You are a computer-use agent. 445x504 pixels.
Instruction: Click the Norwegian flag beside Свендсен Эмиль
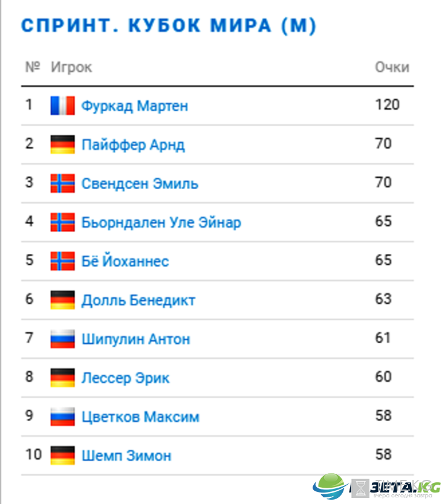(x=63, y=183)
